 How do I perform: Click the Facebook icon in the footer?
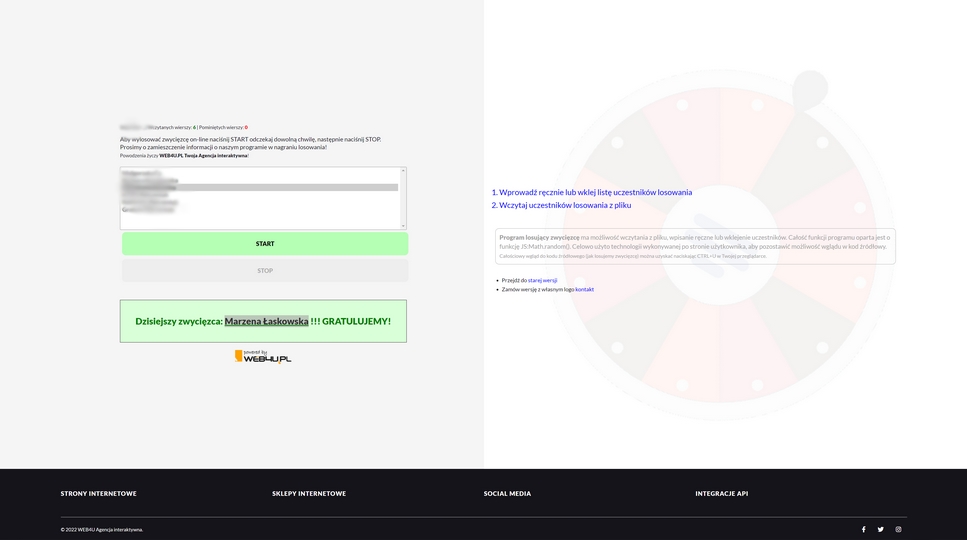coord(863,529)
